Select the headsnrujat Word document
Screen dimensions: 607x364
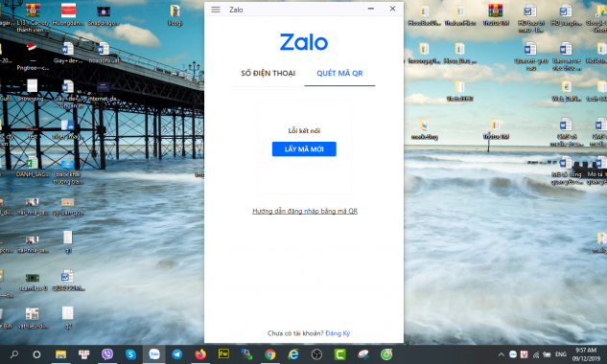pyautogui.click(x=104, y=53)
